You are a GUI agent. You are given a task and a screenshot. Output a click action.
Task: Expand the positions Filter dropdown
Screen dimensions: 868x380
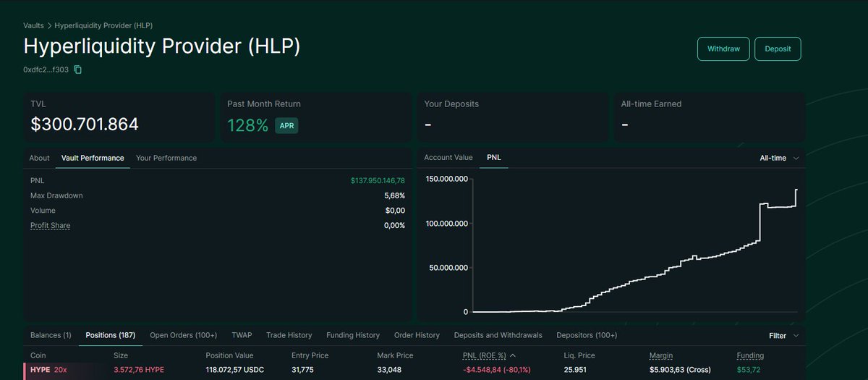coord(784,336)
